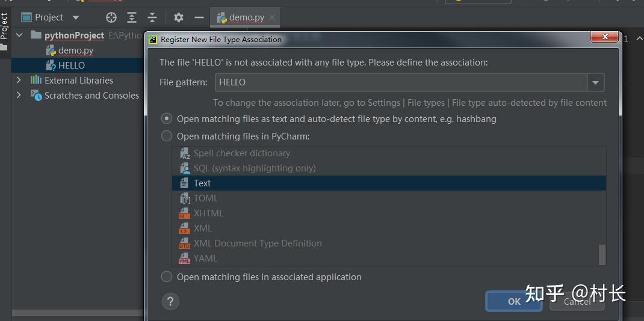Expand the External Libraries tree node
This screenshot has width=644, height=321.
19,80
